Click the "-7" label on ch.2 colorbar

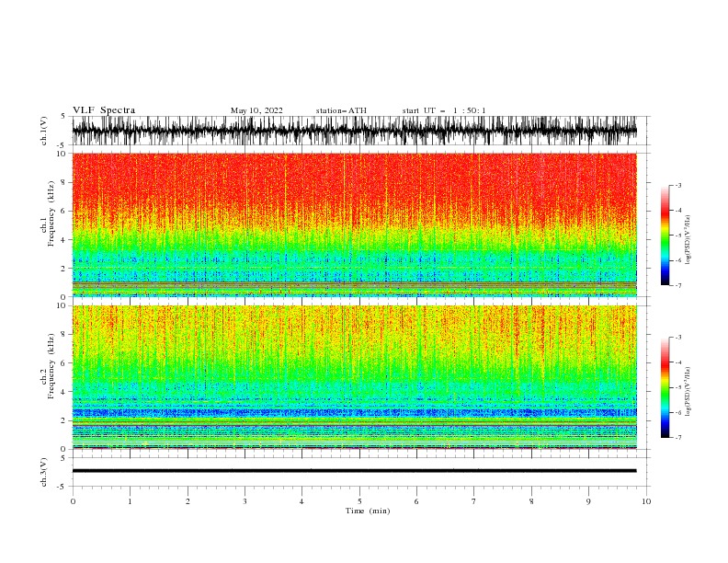677,438
